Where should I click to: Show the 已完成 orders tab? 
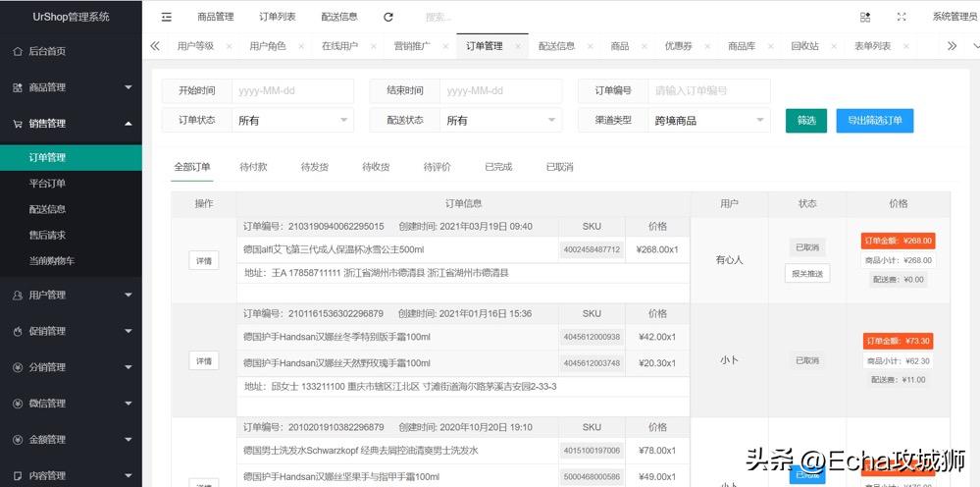498,167
